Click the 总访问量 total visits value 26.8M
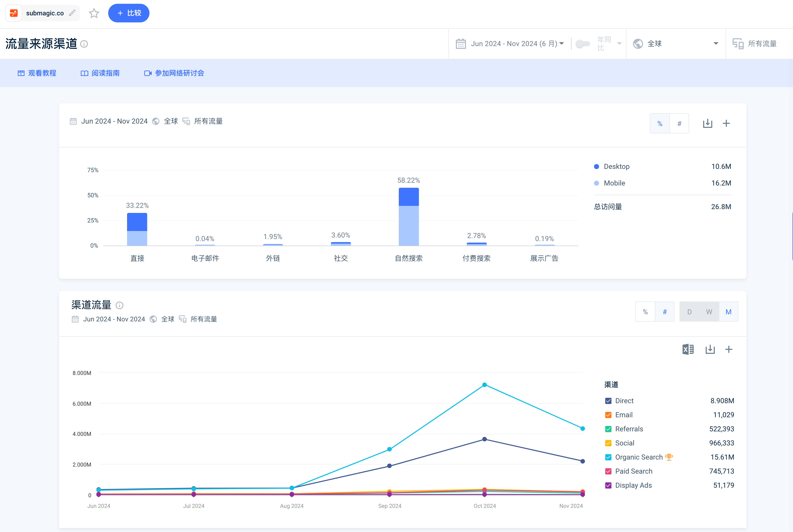Viewport: 793px width, 532px height. point(721,207)
